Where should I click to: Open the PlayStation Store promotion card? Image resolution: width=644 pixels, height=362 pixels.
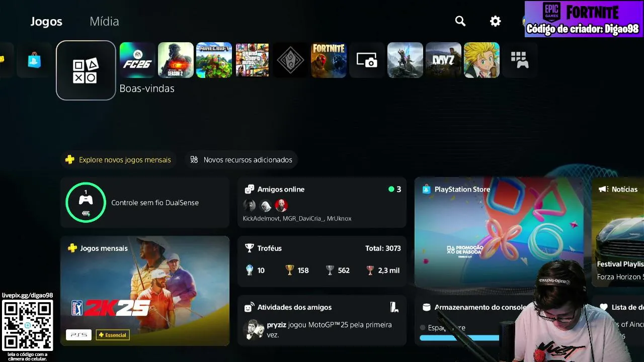pyautogui.click(x=499, y=232)
